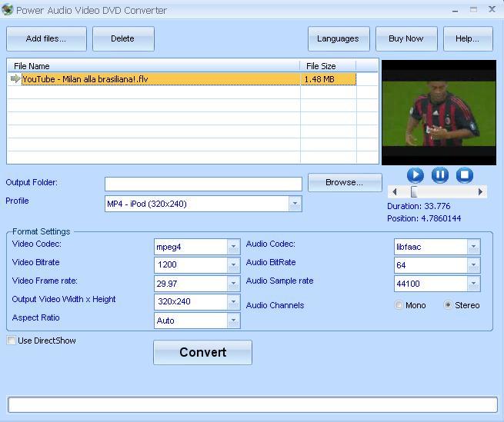
Task: Close the converter window
Action: coord(492,9)
